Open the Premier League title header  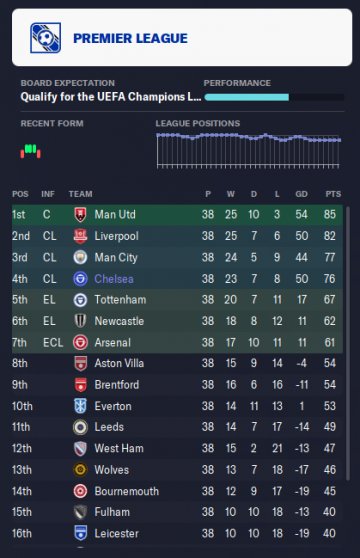(130, 38)
